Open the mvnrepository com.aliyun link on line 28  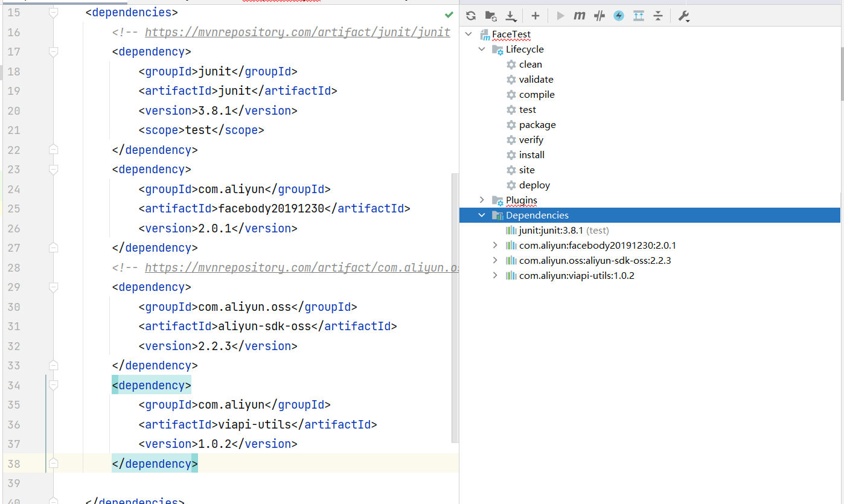[302, 268]
